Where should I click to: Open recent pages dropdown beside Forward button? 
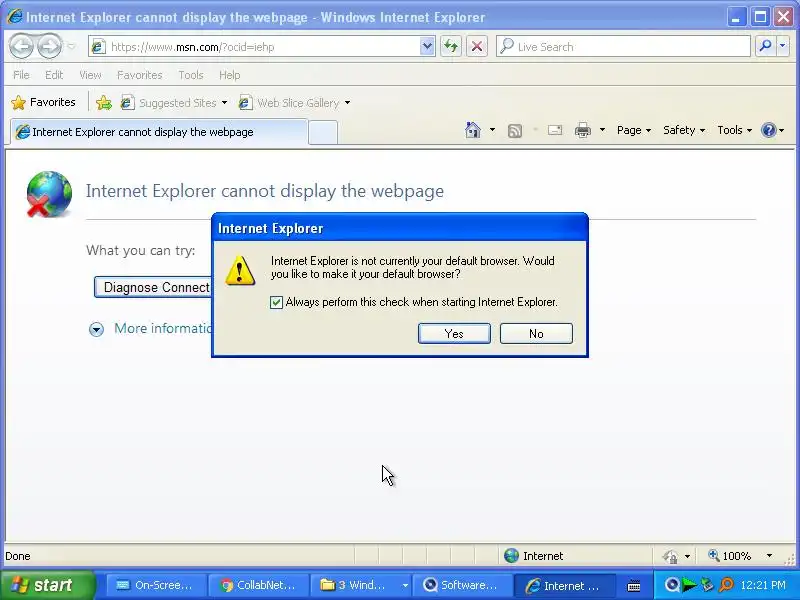coord(71,46)
